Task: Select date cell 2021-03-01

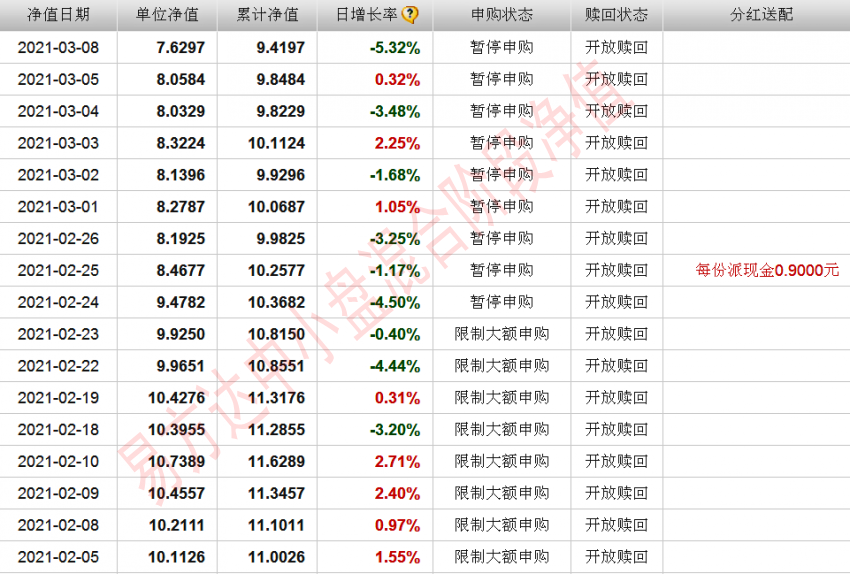Action: coord(59,207)
